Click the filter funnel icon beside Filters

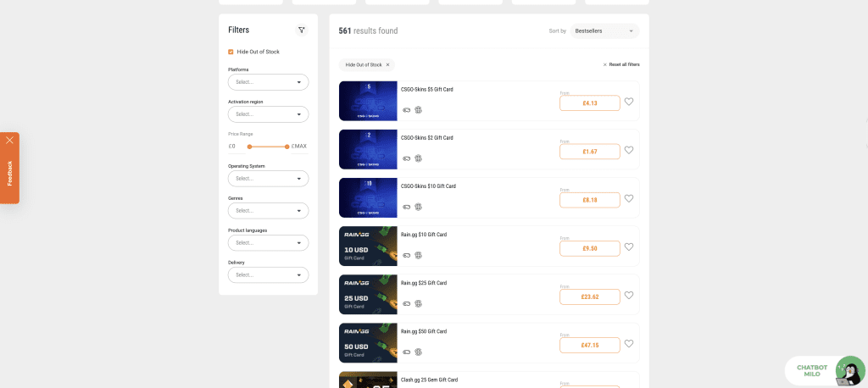click(x=301, y=30)
